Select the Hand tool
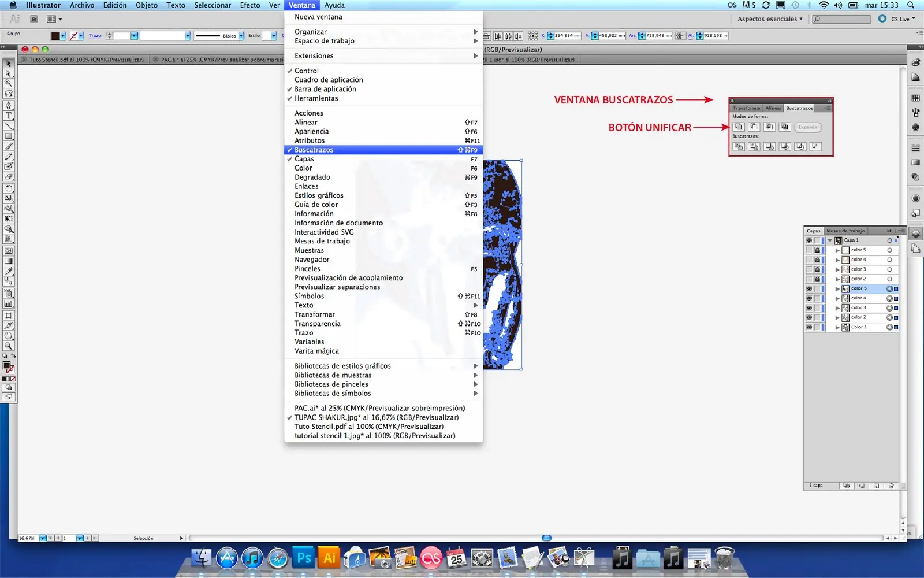Image resolution: width=924 pixels, height=578 pixels. pos(9,336)
